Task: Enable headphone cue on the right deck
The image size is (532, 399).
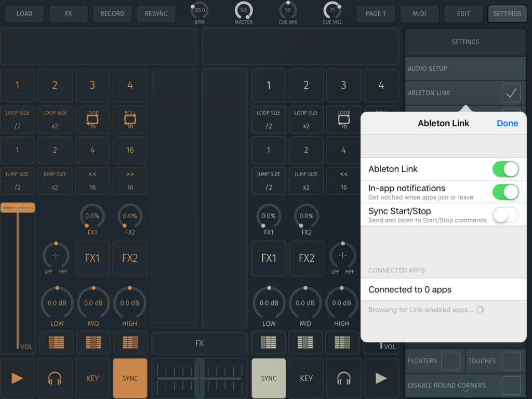Action: [344, 378]
